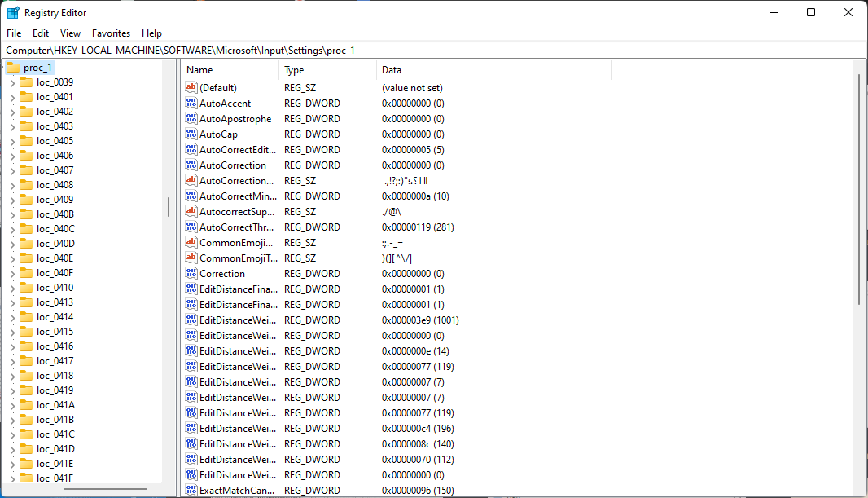Click the data 0x0000008c (140)

click(418, 443)
